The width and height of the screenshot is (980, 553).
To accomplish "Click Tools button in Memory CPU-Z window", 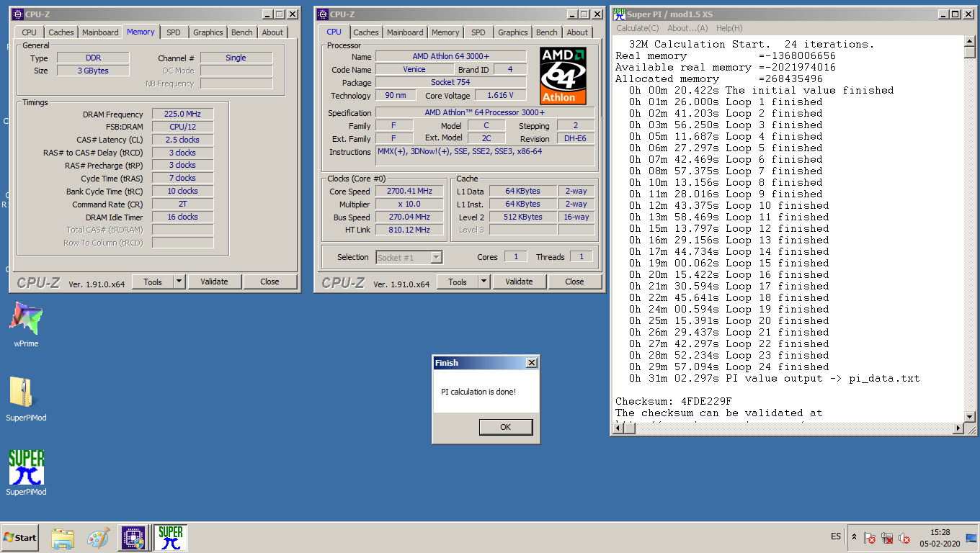I will click(x=153, y=282).
